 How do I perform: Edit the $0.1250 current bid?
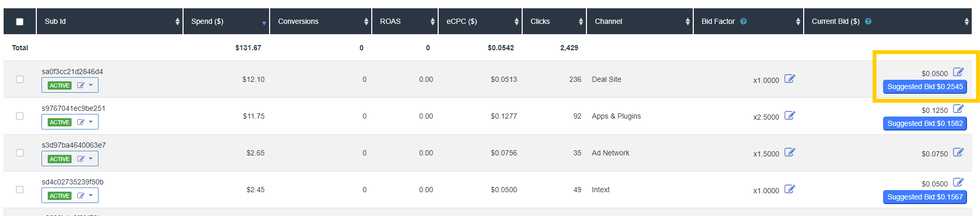[958, 109]
